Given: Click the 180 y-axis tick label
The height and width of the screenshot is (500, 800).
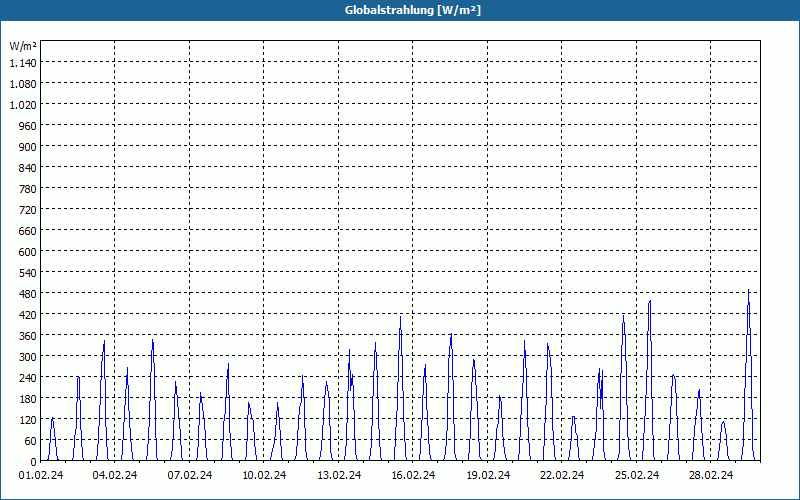Looking at the screenshot, I should pyautogui.click(x=28, y=398).
